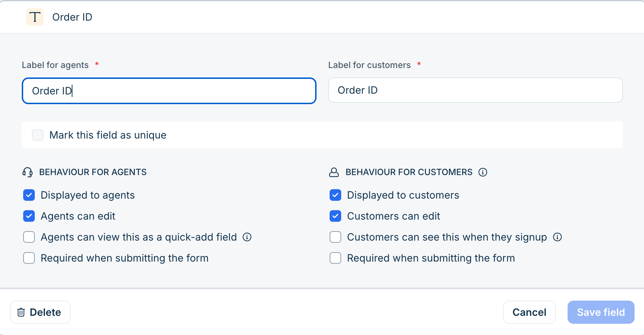This screenshot has width=644, height=335.
Task: Focus the Label for agents input
Action: click(169, 91)
